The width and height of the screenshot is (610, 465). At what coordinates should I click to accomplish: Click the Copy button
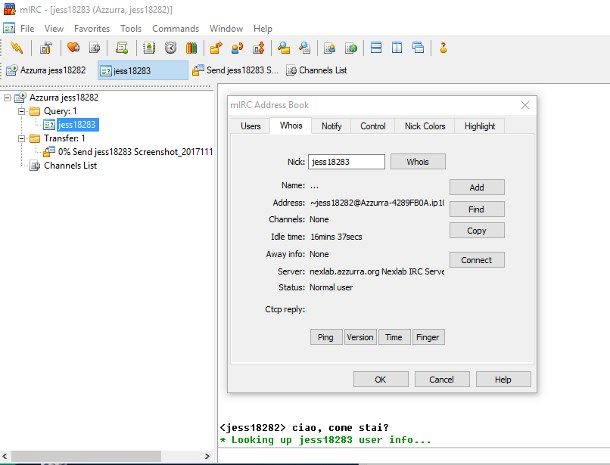point(477,230)
